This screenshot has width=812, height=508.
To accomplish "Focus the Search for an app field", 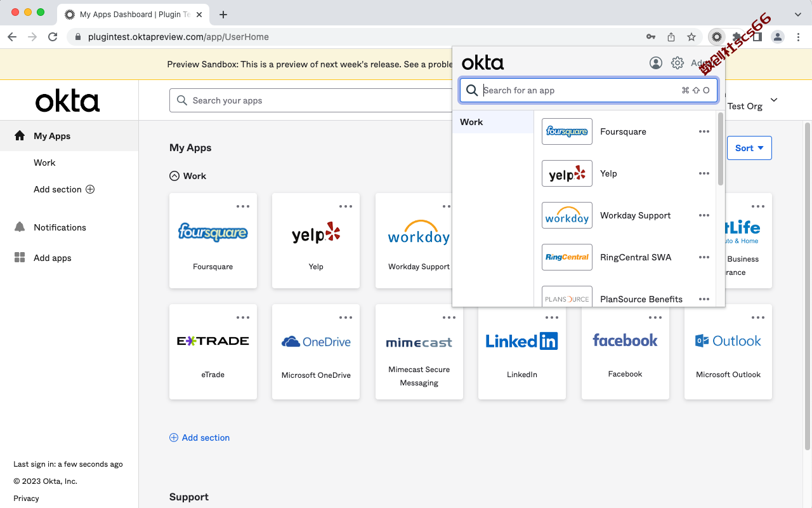I will (x=589, y=90).
